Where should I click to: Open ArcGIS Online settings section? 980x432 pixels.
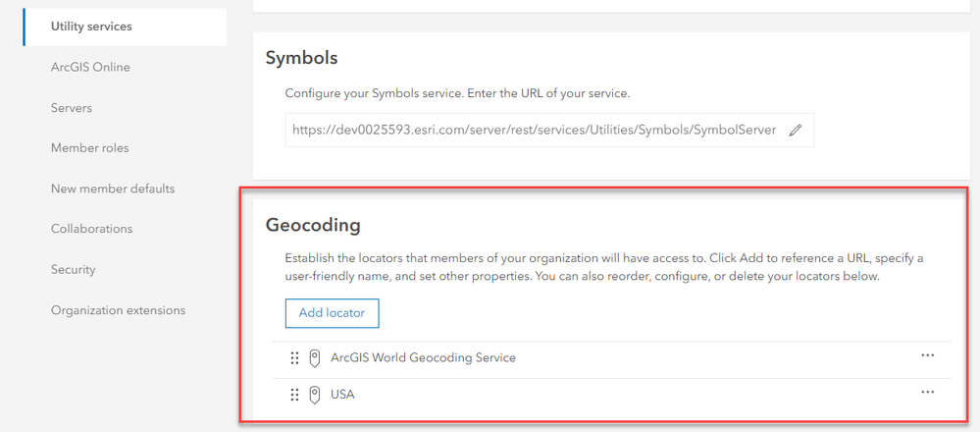pos(90,68)
